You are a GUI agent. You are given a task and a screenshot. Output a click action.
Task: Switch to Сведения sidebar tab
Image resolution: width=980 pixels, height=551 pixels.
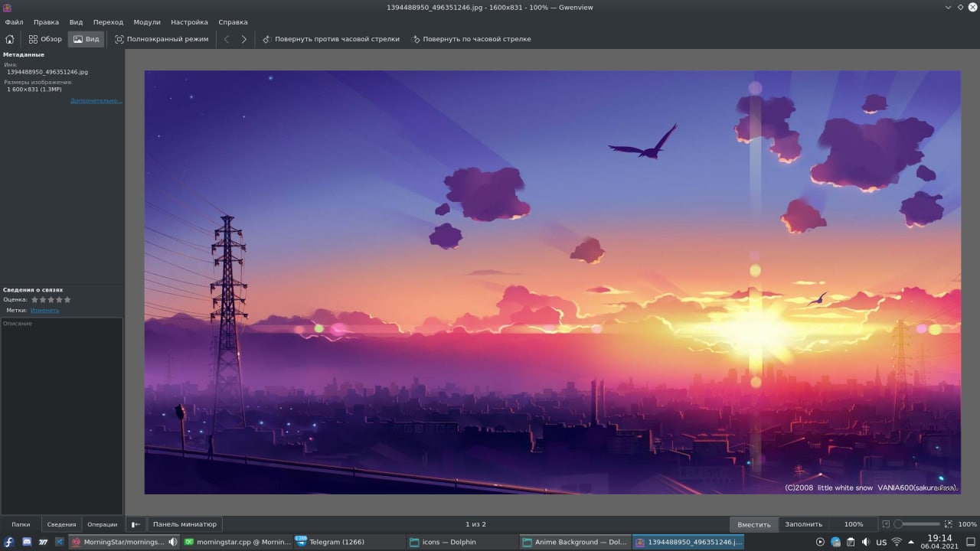point(61,524)
